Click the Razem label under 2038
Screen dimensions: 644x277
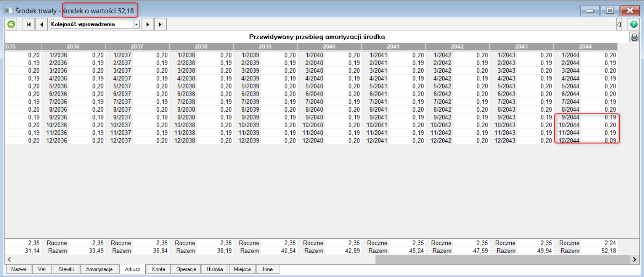tap(186, 251)
